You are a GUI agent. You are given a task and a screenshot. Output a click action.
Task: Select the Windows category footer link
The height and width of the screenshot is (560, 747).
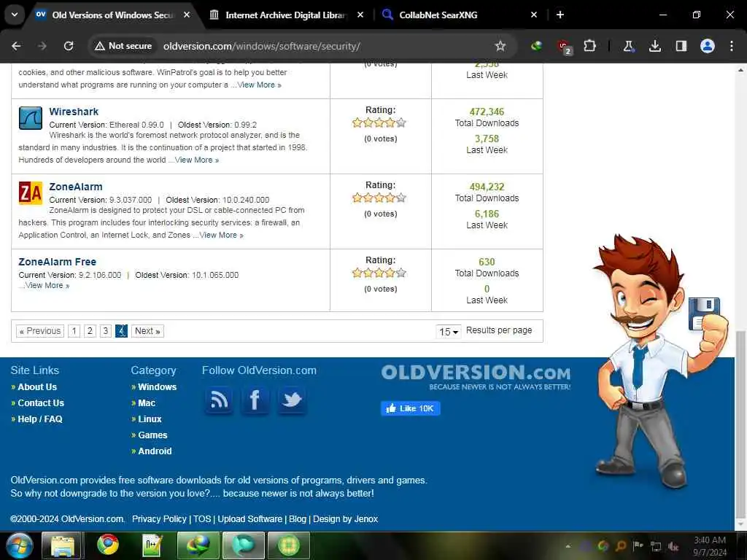pos(158,387)
